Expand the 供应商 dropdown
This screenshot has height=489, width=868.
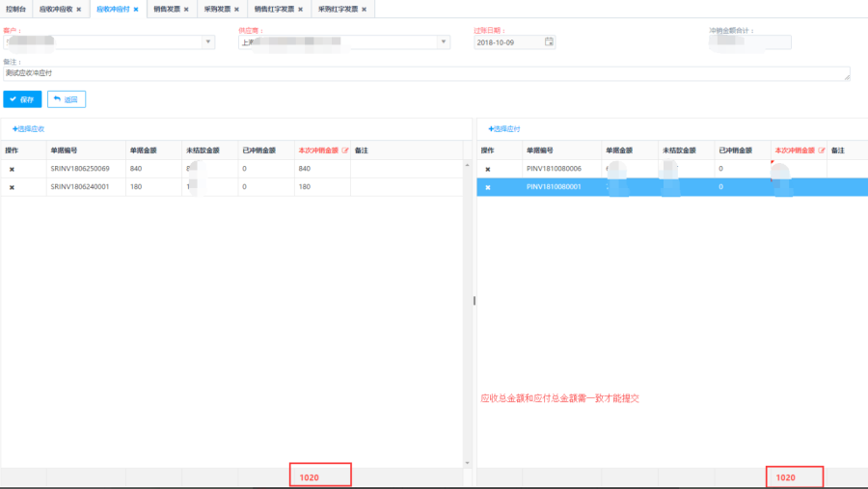(444, 42)
